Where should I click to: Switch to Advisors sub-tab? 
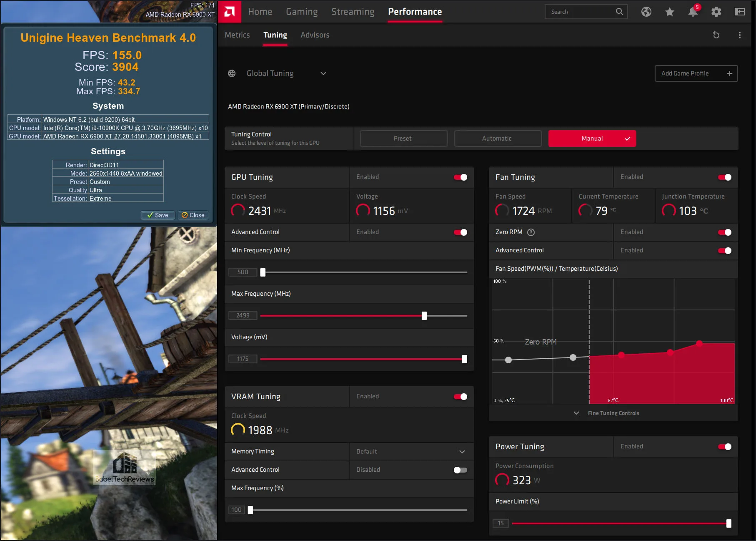[x=315, y=35]
